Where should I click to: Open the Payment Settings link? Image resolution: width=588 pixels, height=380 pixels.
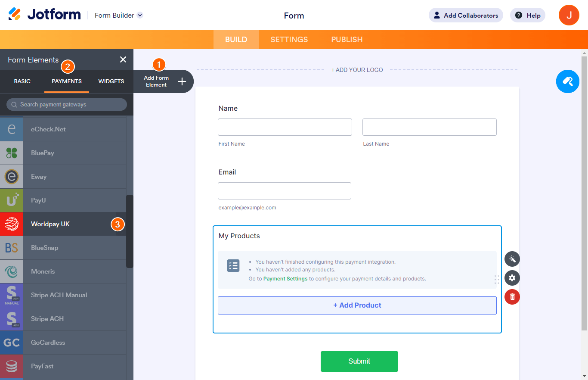tap(285, 279)
